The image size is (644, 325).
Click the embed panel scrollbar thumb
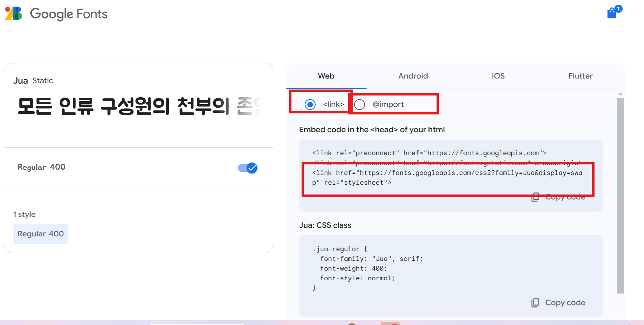point(620,196)
